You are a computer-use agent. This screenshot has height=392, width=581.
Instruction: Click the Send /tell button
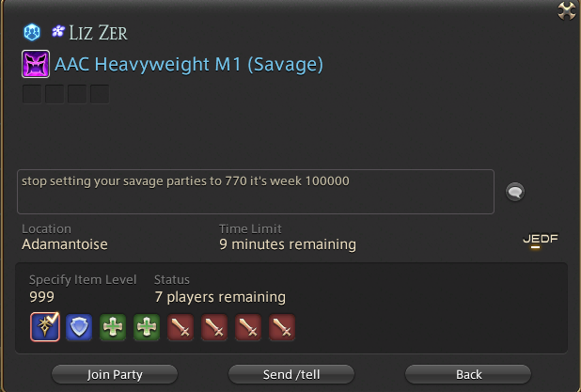pyautogui.click(x=291, y=374)
